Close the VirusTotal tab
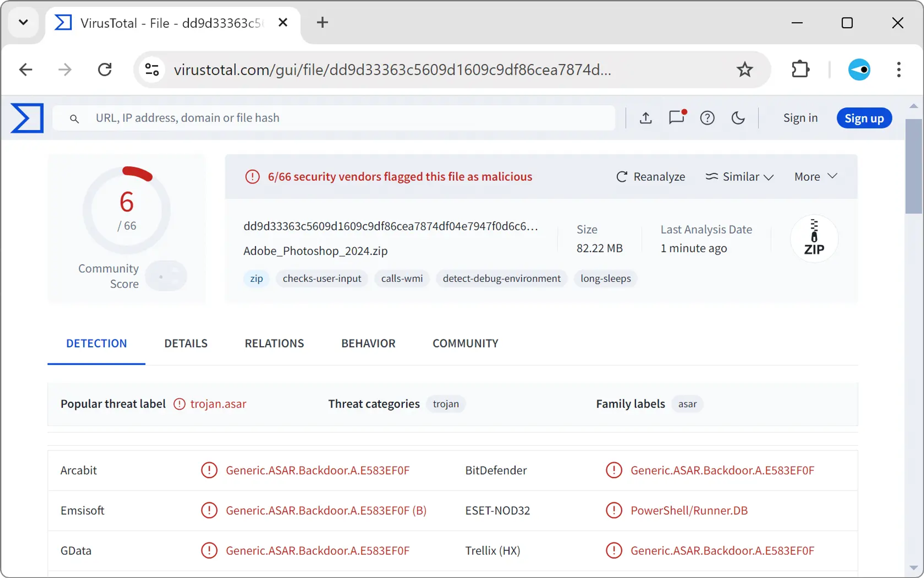The image size is (924, 578). 283,22
